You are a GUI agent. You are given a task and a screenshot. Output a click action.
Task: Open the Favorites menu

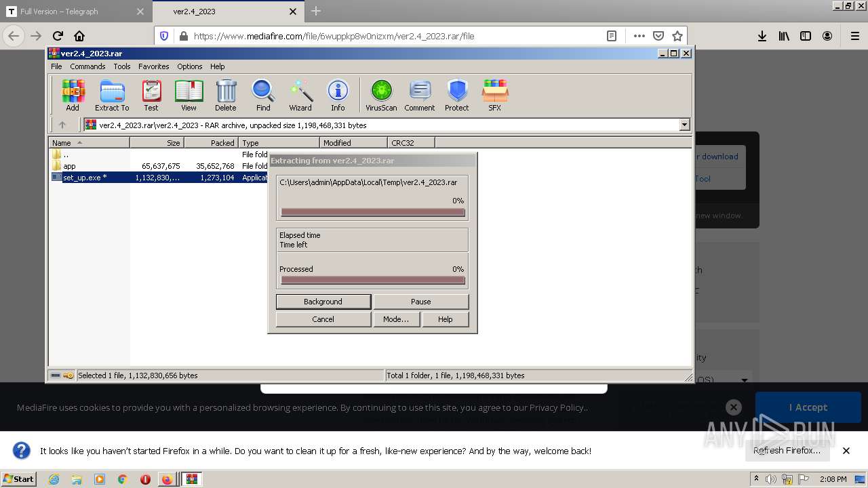pyautogui.click(x=154, y=66)
